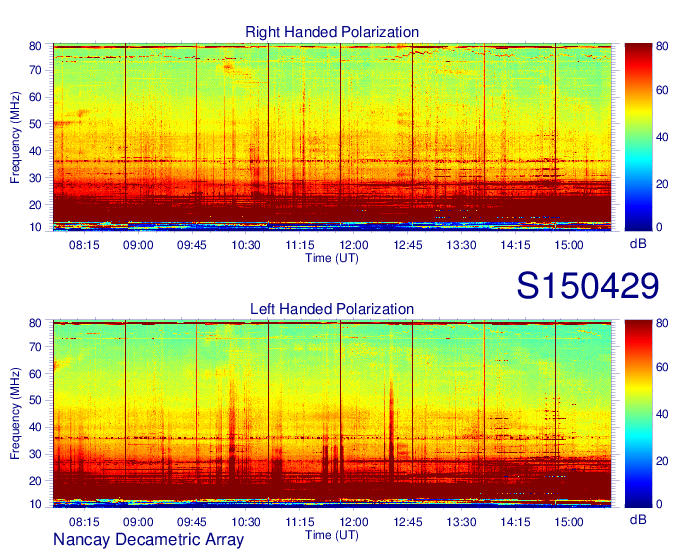Click '12:00' time tick on Left Handed plot
Viewport: 680px width, 552px height.
[354, 522]
